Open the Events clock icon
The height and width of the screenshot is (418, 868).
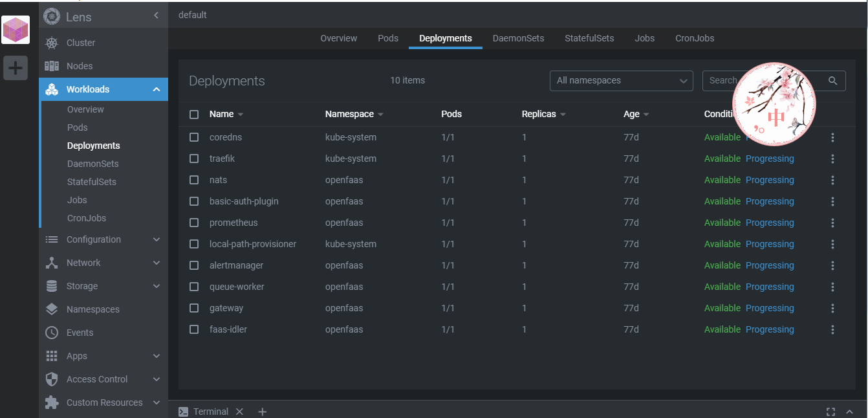[52, 333]
